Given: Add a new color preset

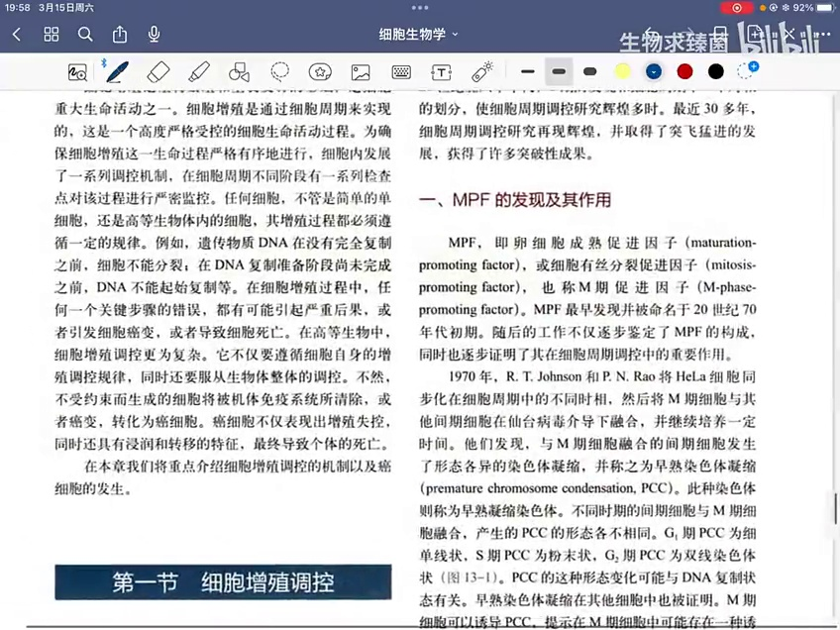Looking at the screenshot, I should [x=747, y=70].
